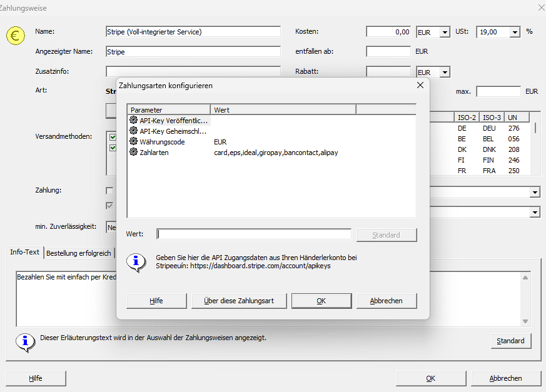Click Abbrechen in the config dialog

click(387, 301)
